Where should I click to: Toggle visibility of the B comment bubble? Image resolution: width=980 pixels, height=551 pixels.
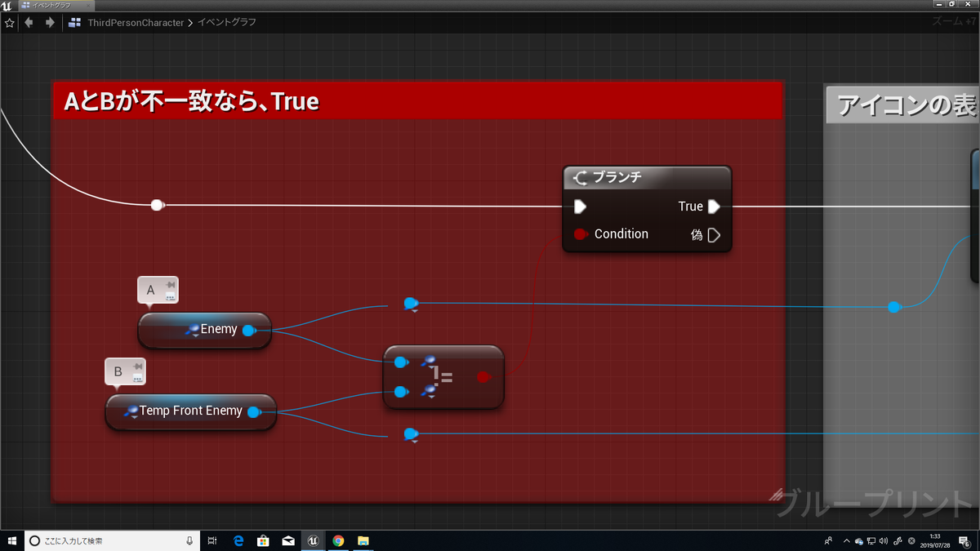tap(137, 379)
